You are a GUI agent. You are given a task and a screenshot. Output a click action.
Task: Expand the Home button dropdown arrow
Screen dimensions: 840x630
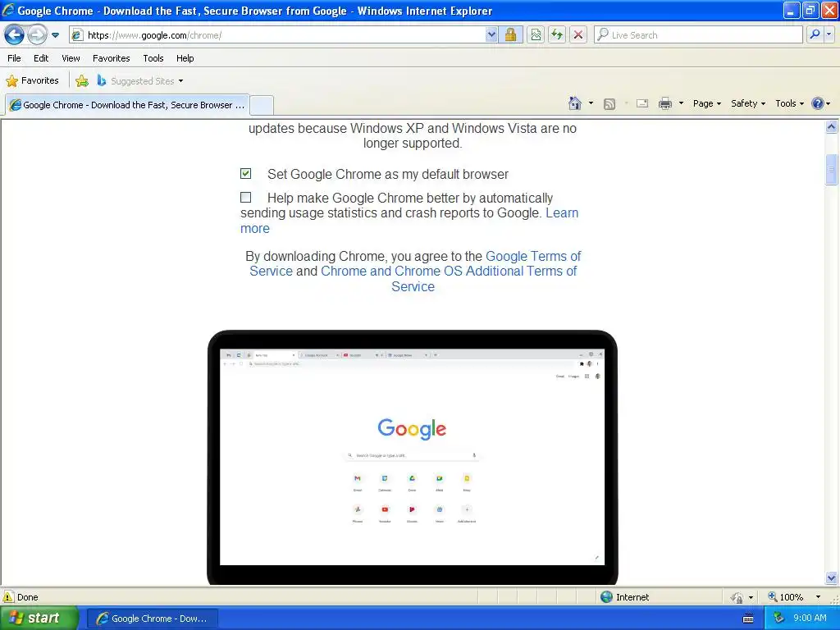[x=591, y=103]
